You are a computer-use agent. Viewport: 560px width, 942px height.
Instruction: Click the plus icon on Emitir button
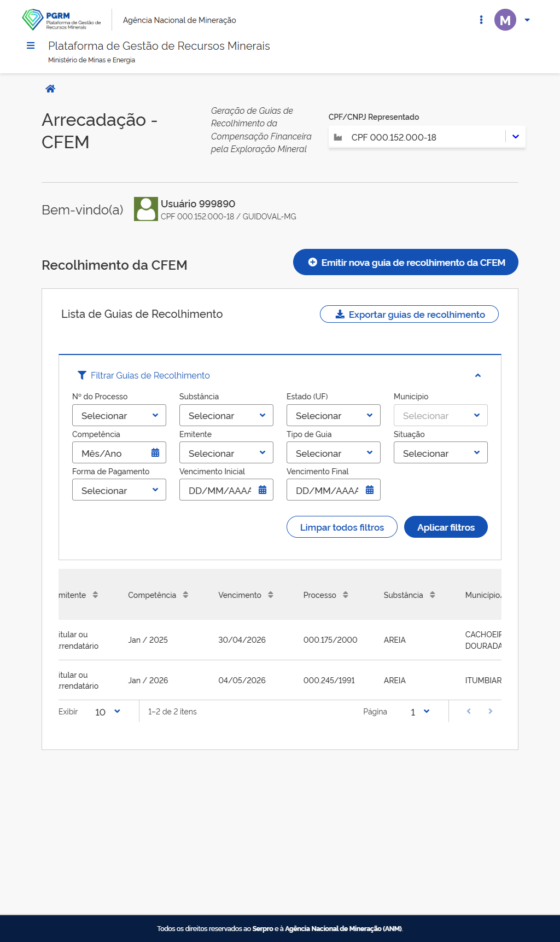coord(313,262)
